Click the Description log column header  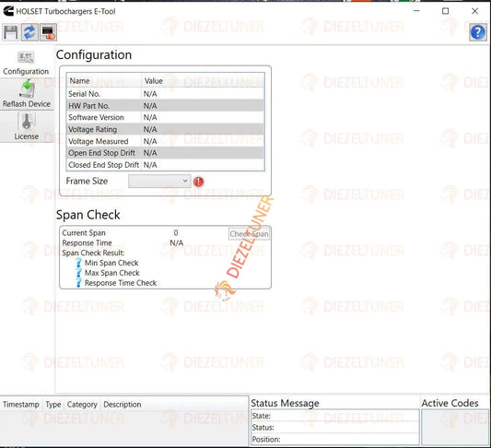[x=123, y=405]
